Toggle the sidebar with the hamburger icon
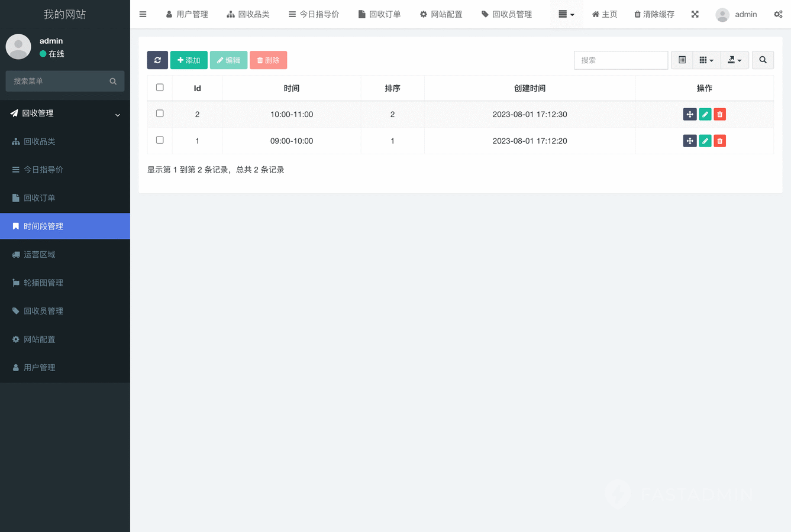The image size is (791, 532). tap(143, 14)
